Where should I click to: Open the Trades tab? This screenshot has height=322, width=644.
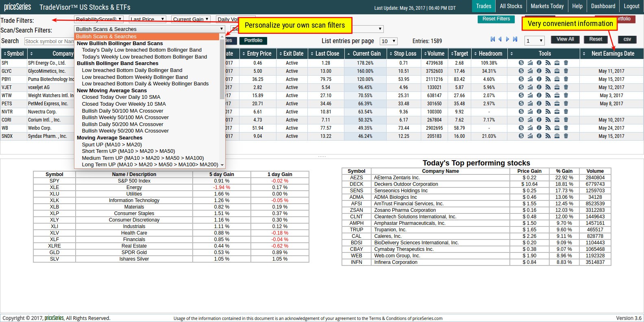[484, 6]
